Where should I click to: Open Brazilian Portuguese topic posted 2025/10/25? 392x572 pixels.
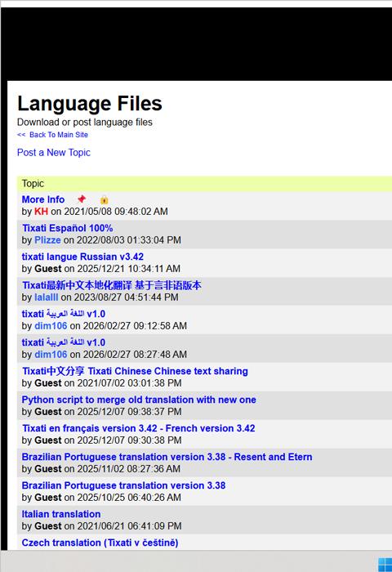pos(123,485)
